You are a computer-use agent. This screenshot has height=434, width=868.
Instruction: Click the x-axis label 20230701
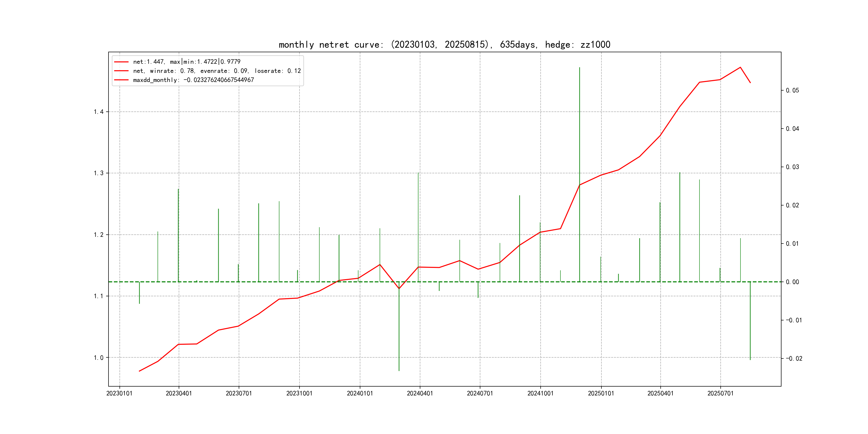click(x=238, y=393)
